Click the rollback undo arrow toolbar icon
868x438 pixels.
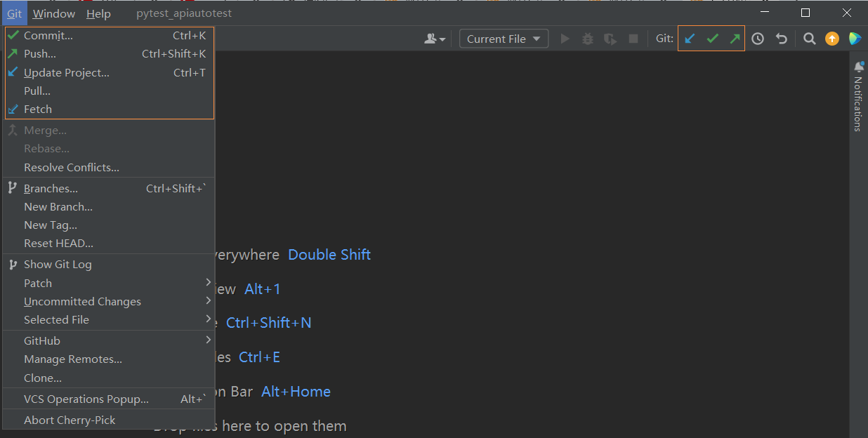tap(782, 39)
